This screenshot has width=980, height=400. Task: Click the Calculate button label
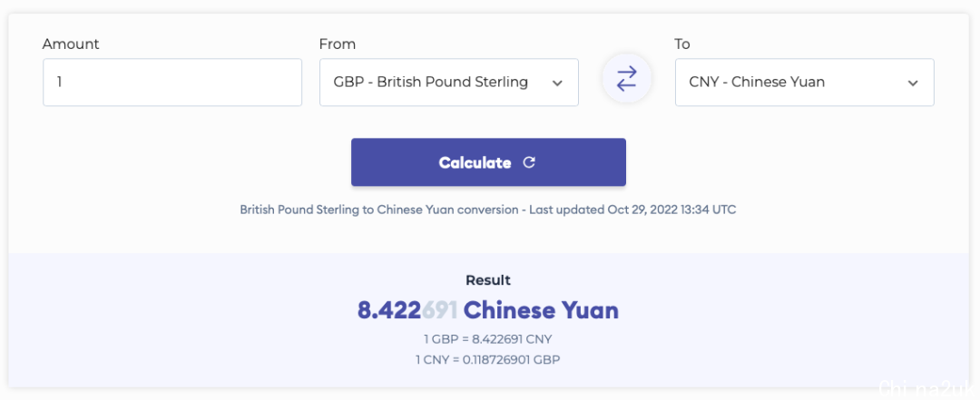[475, 162]
